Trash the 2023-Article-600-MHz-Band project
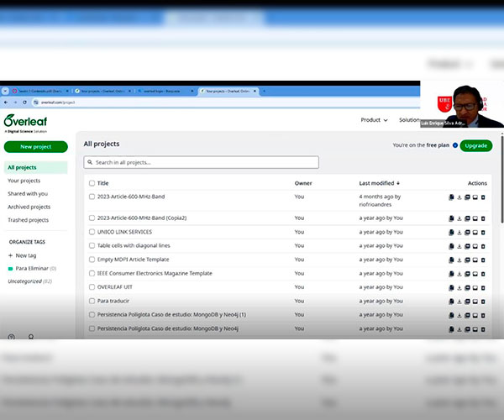This screenshot has width=504, height=420. [483, 197]
